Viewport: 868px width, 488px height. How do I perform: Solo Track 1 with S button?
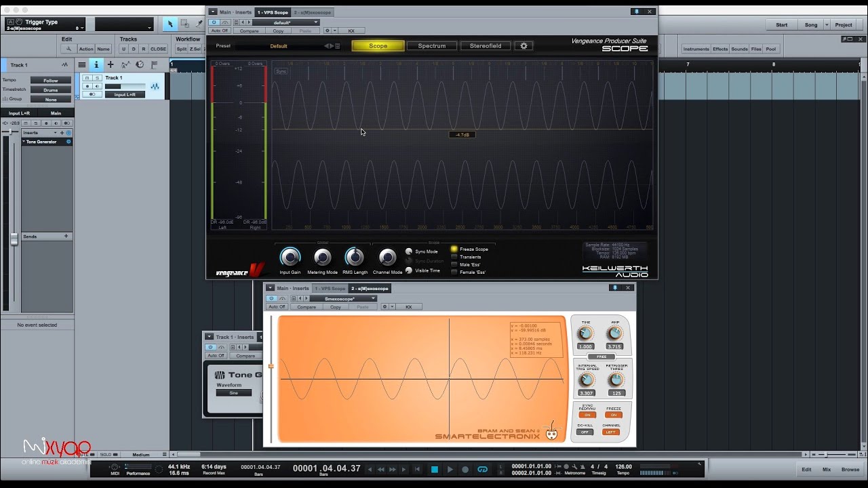(96, 78)
